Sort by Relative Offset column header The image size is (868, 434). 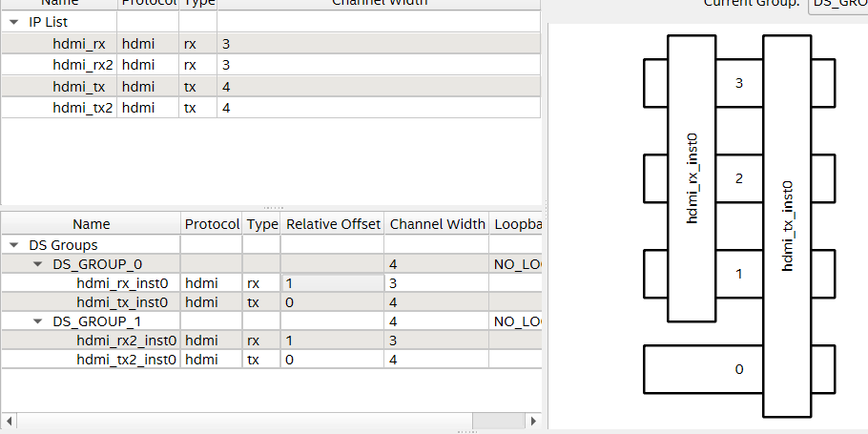pyautogui.click(x=333, y=224)
